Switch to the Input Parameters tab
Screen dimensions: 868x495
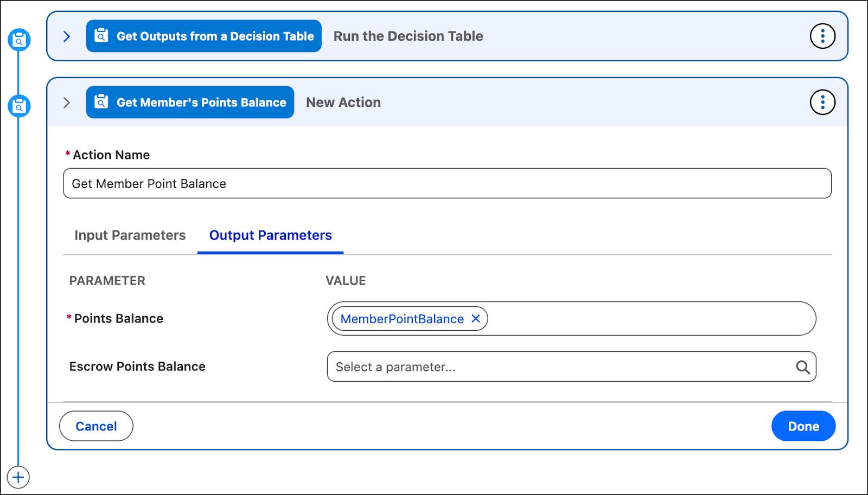(x=130, y=235)
